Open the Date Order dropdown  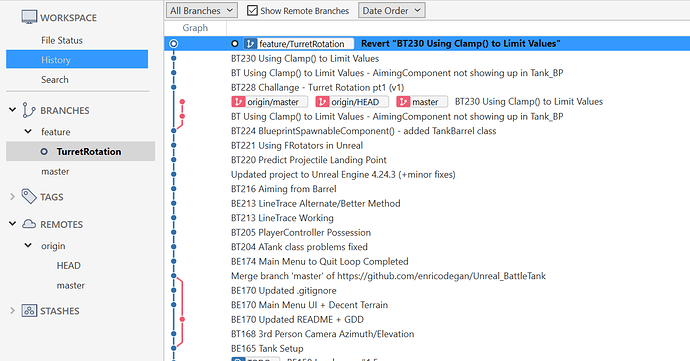coord(392,10)
